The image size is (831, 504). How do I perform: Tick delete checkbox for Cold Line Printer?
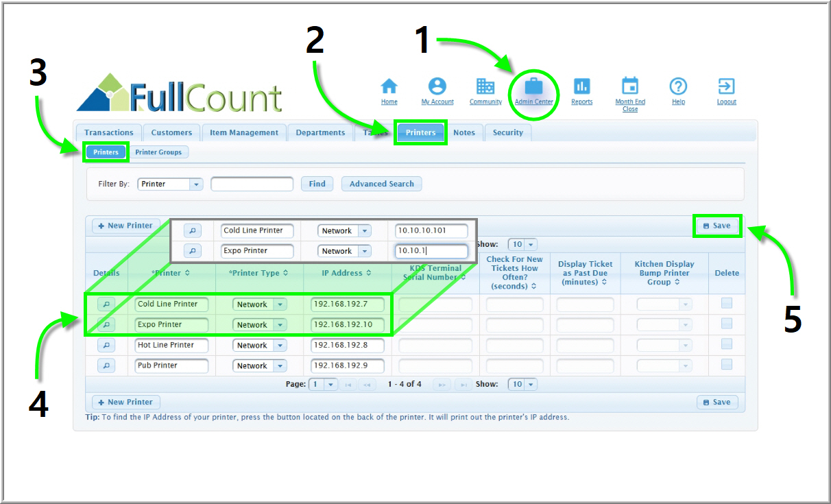coord(727,303)
